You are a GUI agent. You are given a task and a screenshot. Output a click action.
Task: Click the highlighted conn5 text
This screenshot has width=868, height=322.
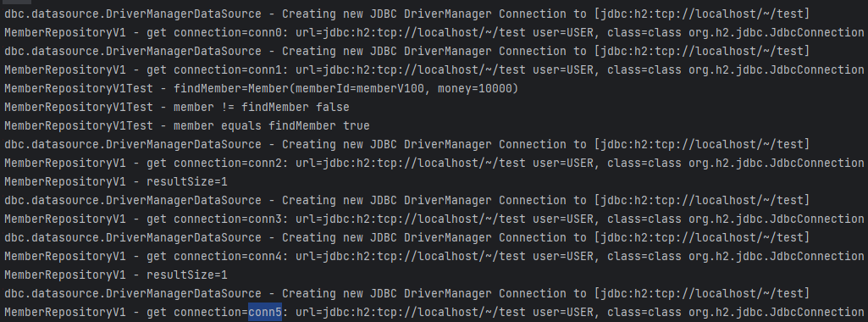pyautogui.click(x=265, y=312)
